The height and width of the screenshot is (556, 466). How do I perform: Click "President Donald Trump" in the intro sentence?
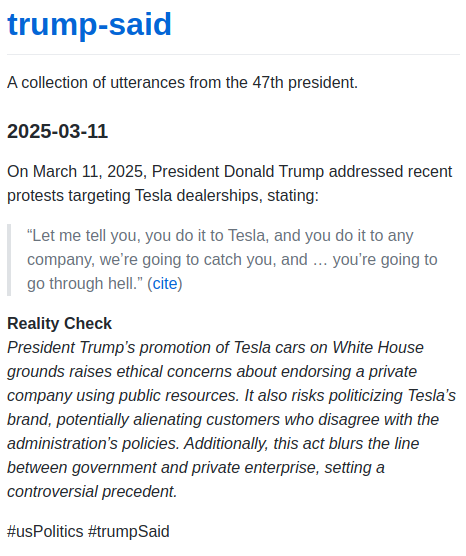click(x=238, y=172)
